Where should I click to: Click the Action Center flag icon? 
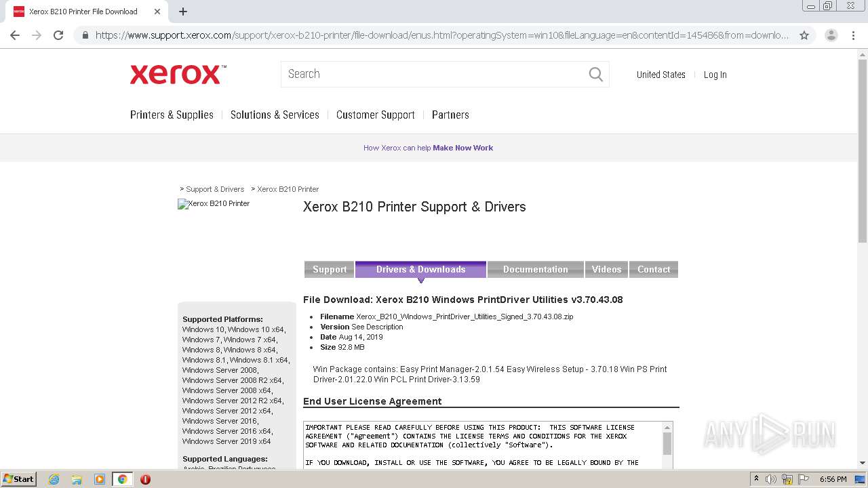pyautogui.click(x=804, y=479)
